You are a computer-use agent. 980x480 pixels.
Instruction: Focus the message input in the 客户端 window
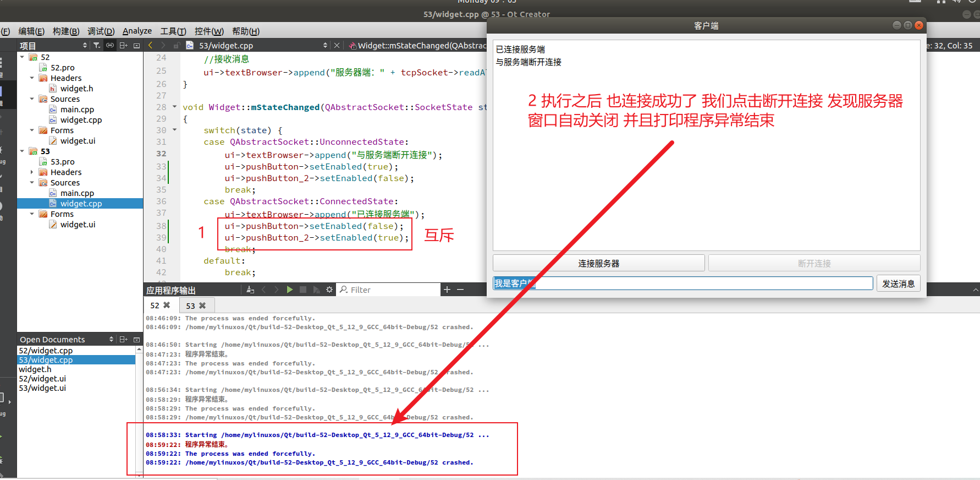[682, 283]
